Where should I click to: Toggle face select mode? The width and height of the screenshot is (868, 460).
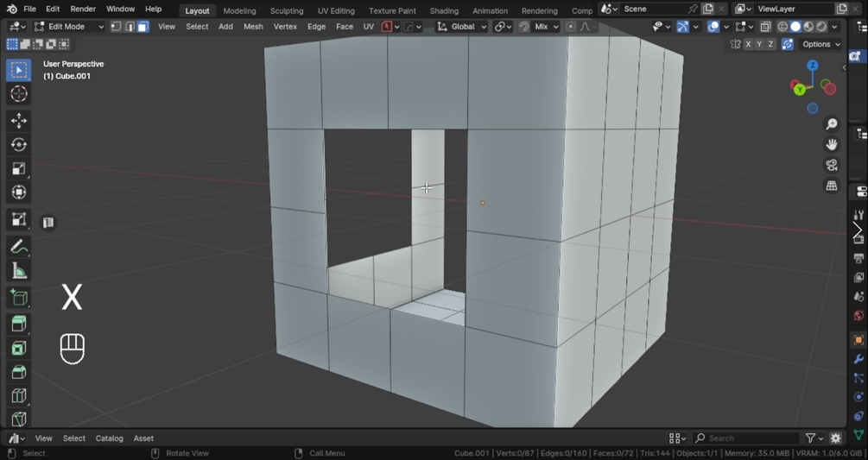point(143,27)
